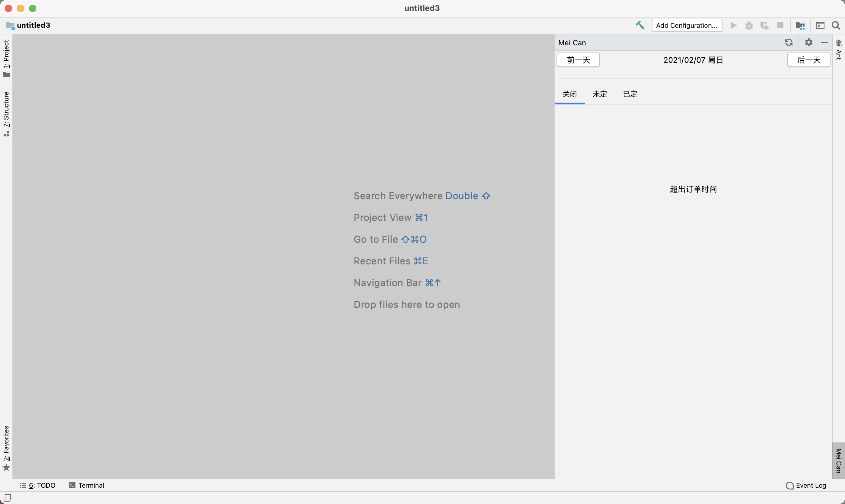The width and height of the screenshot is (845, 504).
Task: Click the Stop square icon in toolbar
Action: pyautogui.click(x=780, y=25)
